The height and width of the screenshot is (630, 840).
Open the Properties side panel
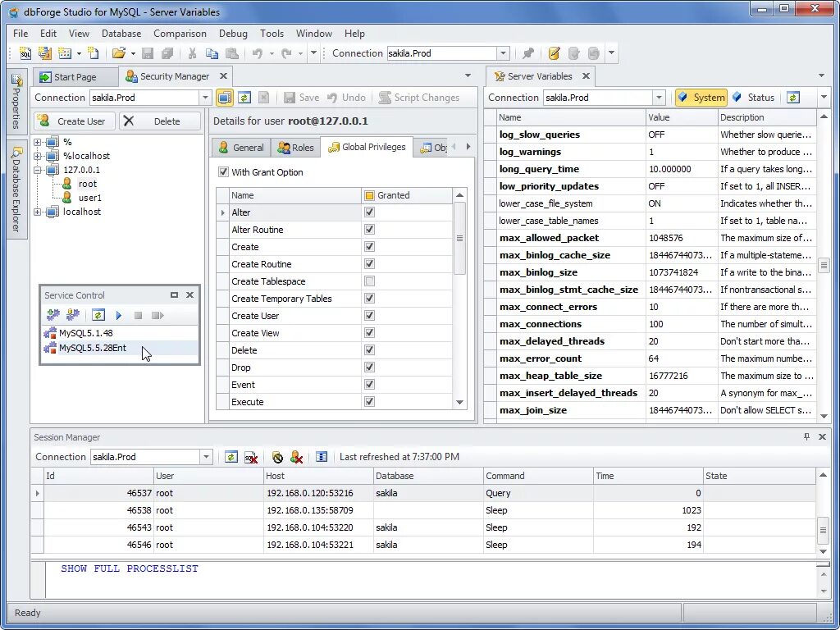tap(16, 103)
